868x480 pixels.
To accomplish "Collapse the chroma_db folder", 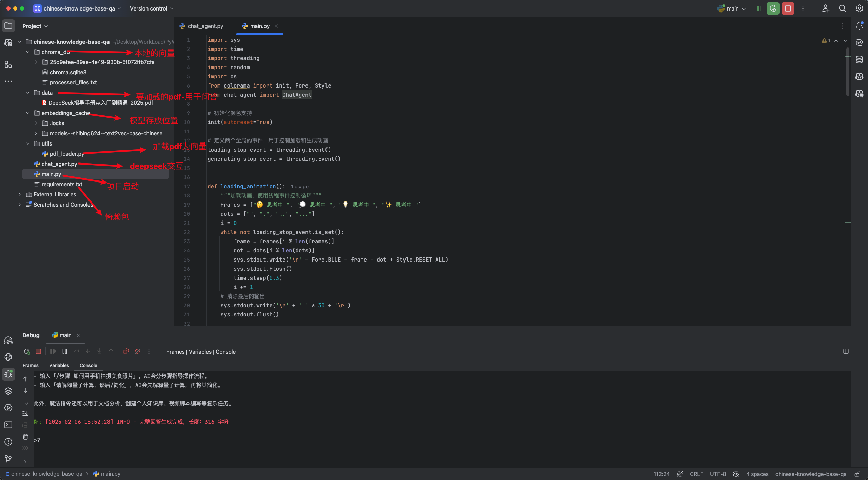I will [28, 52].
